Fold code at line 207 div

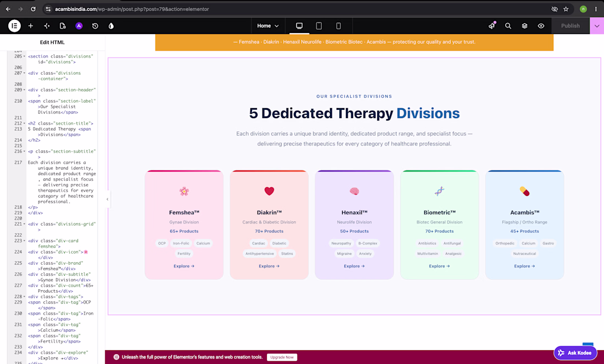[24, 73]
